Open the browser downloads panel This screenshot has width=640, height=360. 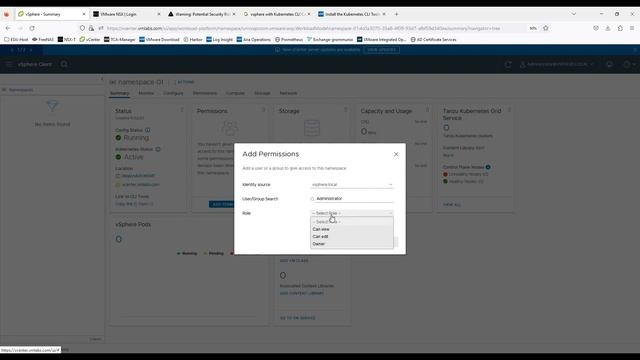(608, 28)
